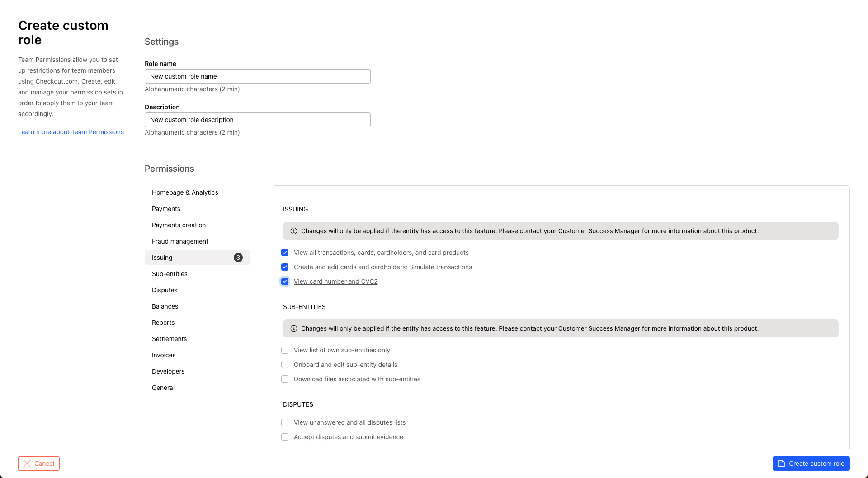The height and width of the screenshot is (478, 868).
Task: Click the X icon inside the Cancel button
Action: point(28,464)
